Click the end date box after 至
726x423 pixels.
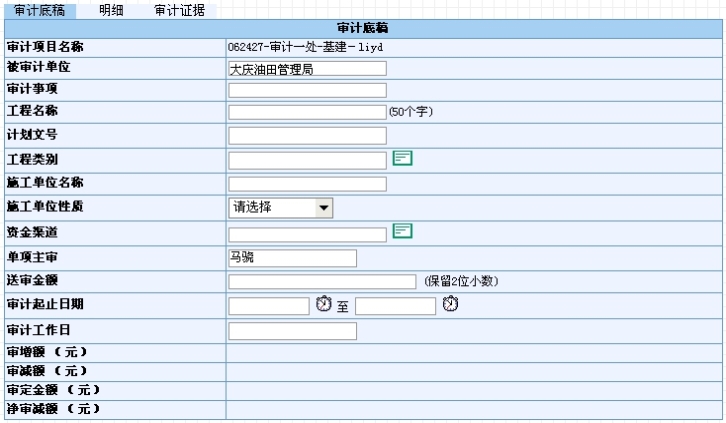pyautogui.click(x=395, y=306)
